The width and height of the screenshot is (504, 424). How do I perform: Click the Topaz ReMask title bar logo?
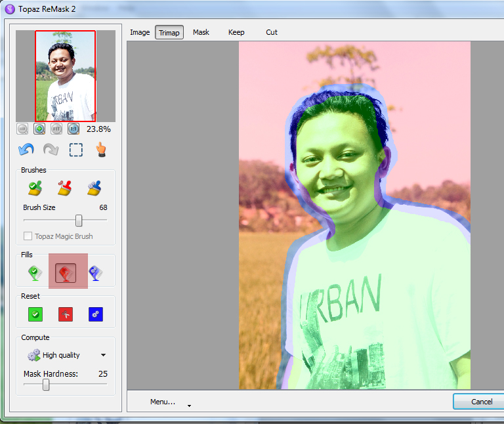point(10,9)
